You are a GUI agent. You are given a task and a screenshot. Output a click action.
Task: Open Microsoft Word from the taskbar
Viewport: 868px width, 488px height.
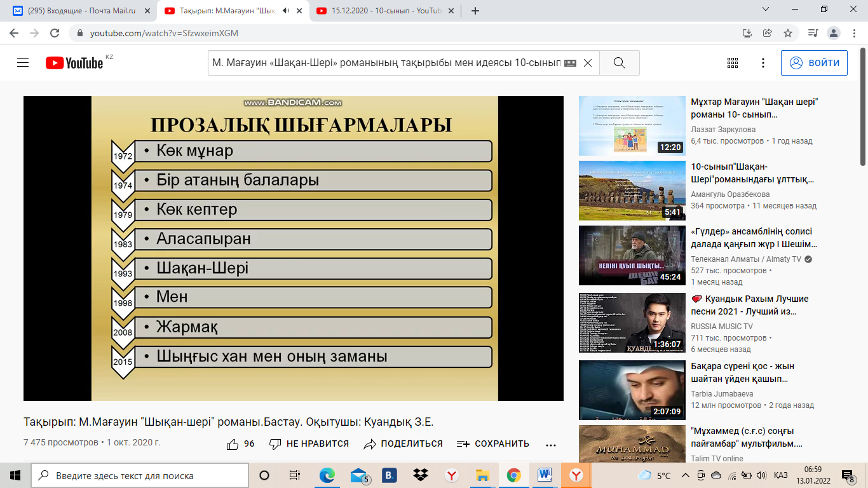coord(545,475)
